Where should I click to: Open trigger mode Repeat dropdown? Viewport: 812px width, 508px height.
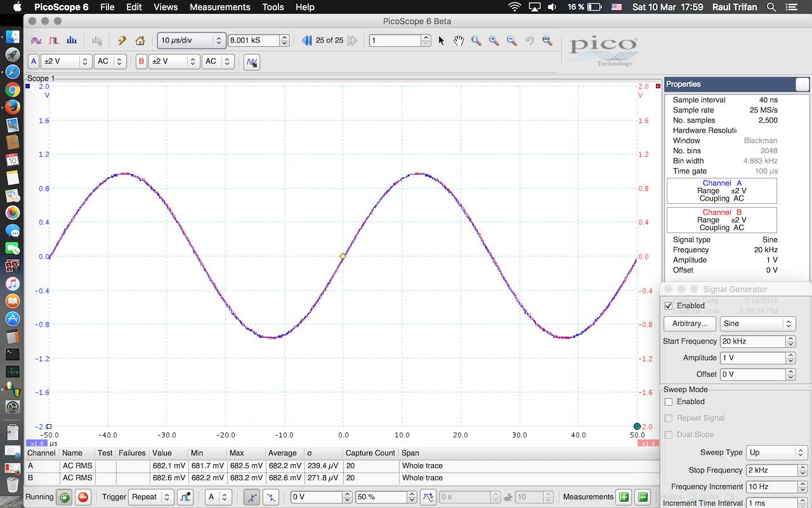[x=151, y=497]
